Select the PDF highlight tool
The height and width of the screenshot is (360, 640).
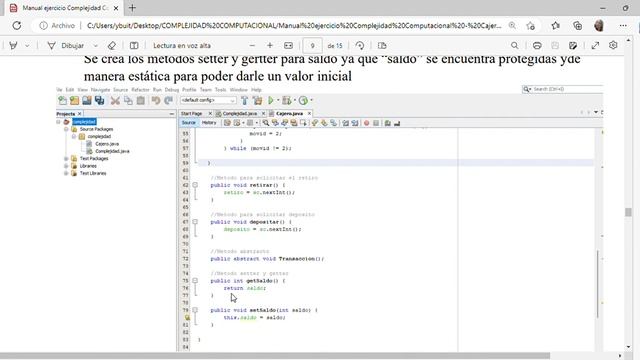[x=13, y=45]
